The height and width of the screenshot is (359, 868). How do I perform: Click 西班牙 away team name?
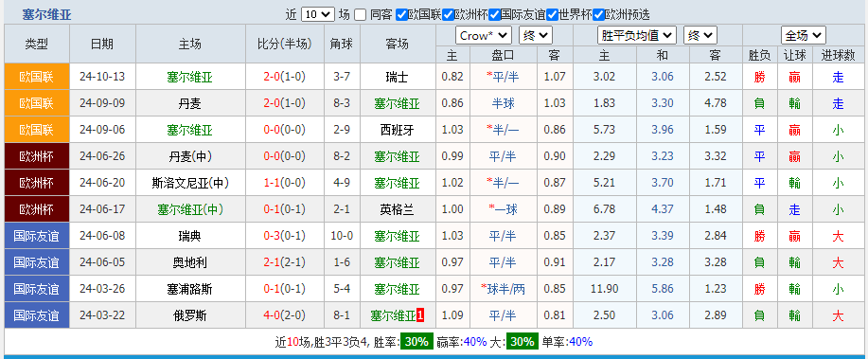397,130
